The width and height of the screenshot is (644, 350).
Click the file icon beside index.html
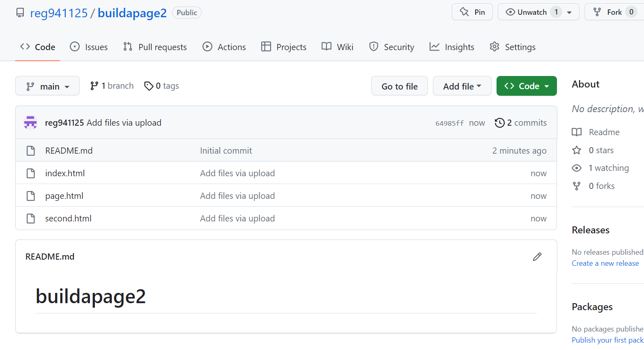(x=31, y=173)
